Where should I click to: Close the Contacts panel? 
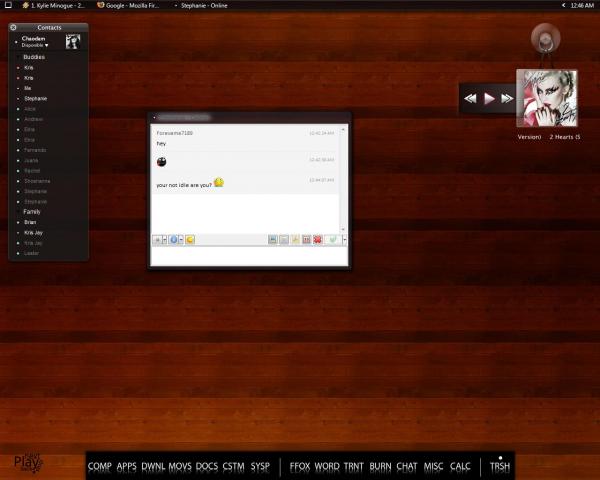coord(13,27)
